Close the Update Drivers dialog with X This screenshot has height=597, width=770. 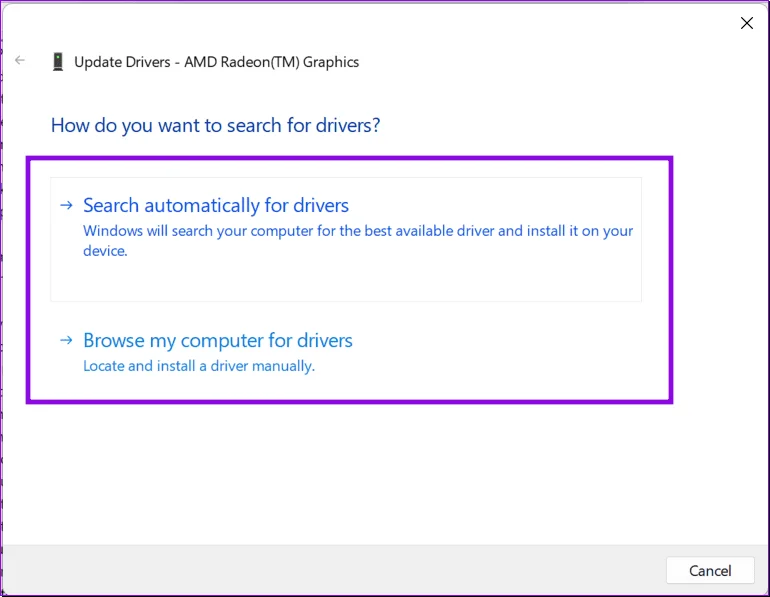747,23
